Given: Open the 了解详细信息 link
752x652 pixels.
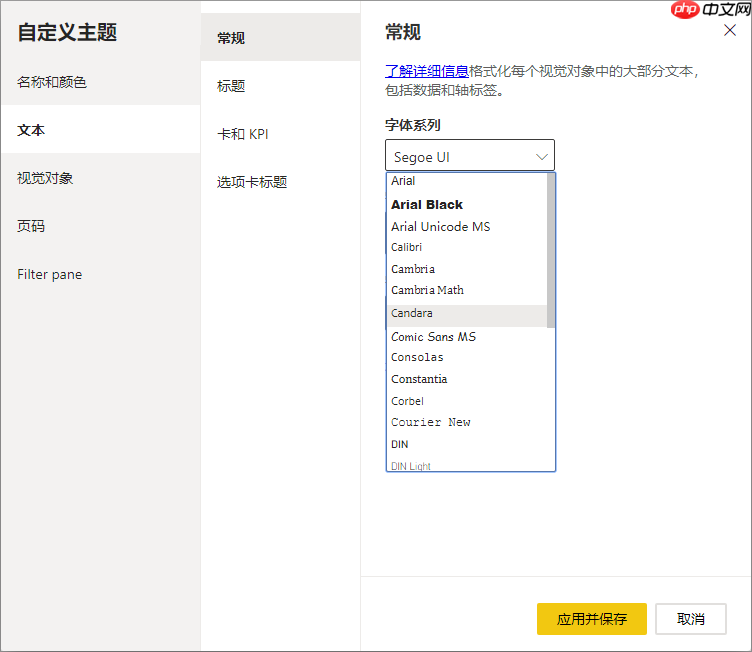Looking at the screenshot, I should click(426, 71).
